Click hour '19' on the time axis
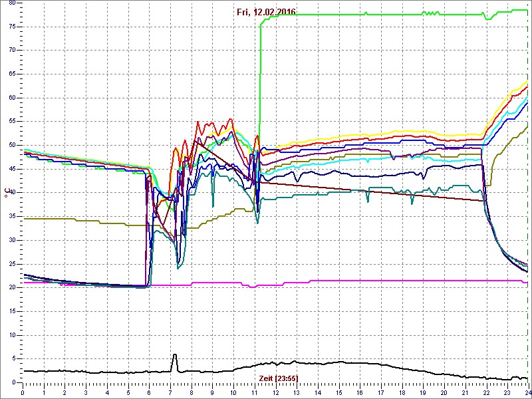 (x=423, y=392)
